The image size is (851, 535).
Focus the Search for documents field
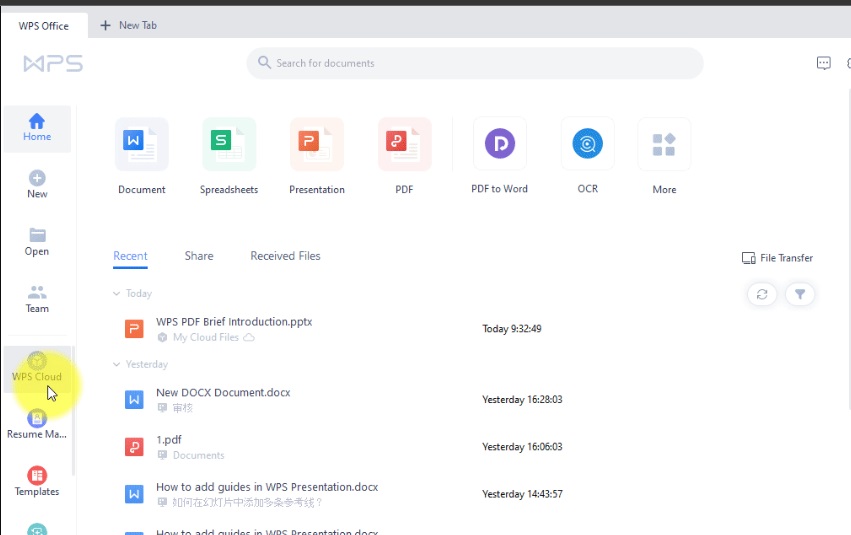point(475,63)
